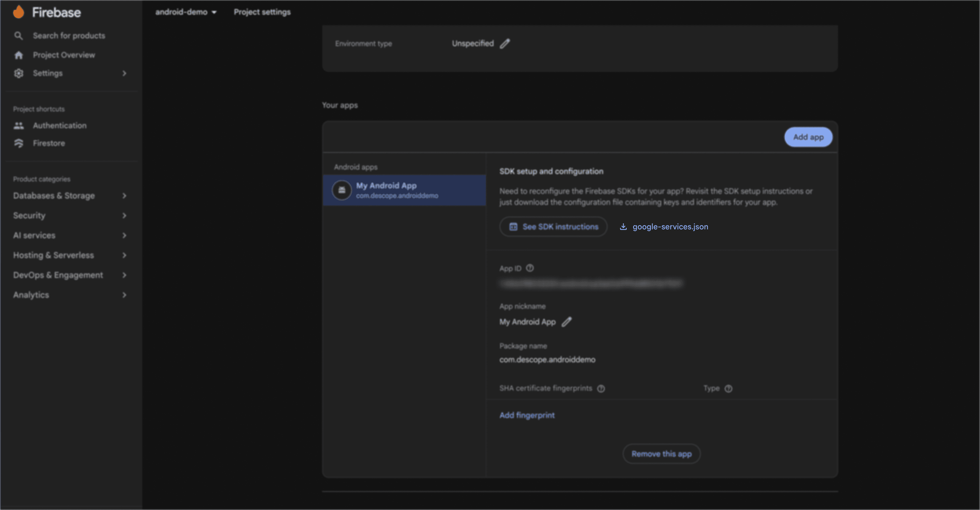This screenshot has height=510, width=980.
Task: Expand the Settings chevron arrow
Action: tap(124, 73)
